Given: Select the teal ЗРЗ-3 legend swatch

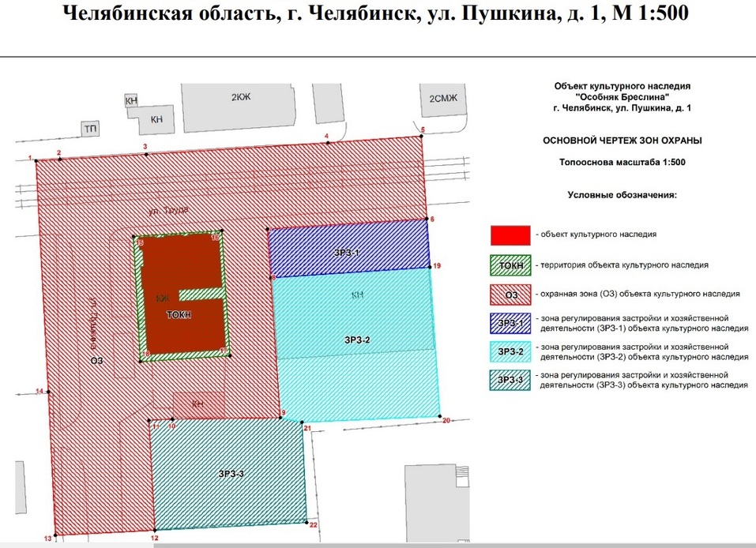Looking at the screenshot, I should click(x=510, y=381).
